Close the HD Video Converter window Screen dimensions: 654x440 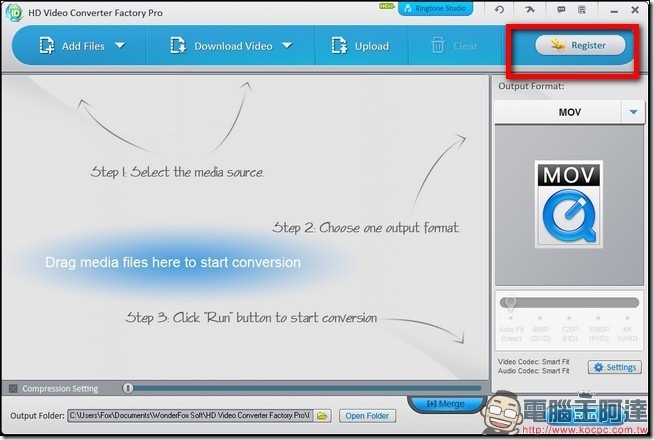[x=635, y=10]
